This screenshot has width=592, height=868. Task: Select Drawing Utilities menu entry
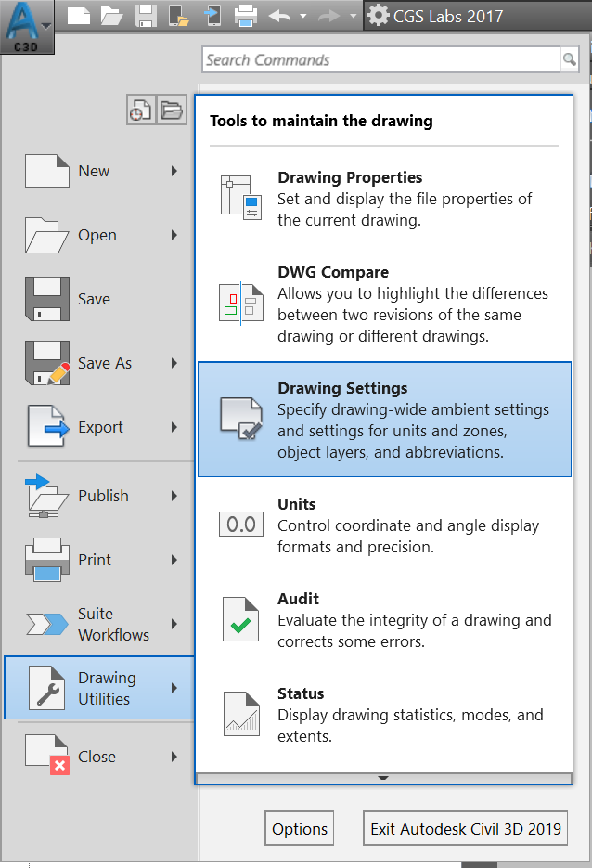coord(99,688)
